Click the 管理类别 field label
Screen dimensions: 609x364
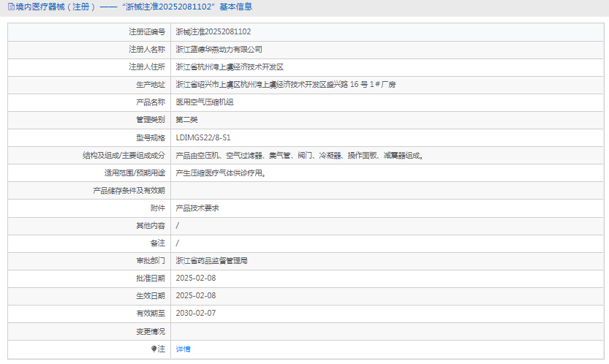[x=151, y=120]
